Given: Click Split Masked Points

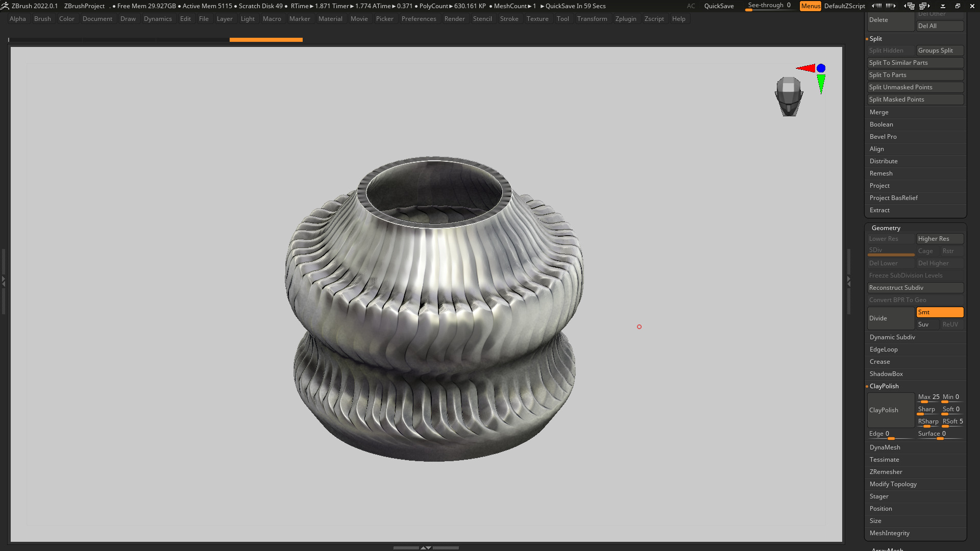Looking at the screenshot, I should pos(915,99).
